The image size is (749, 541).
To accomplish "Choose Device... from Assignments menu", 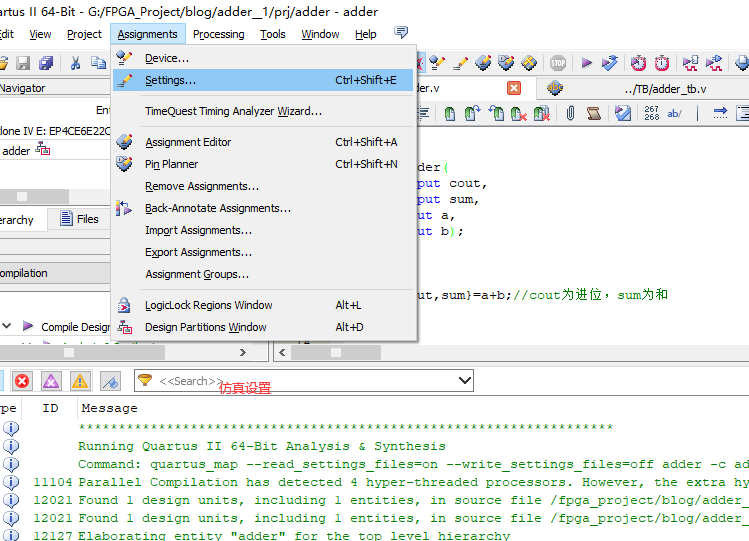I will pos(263,58).
